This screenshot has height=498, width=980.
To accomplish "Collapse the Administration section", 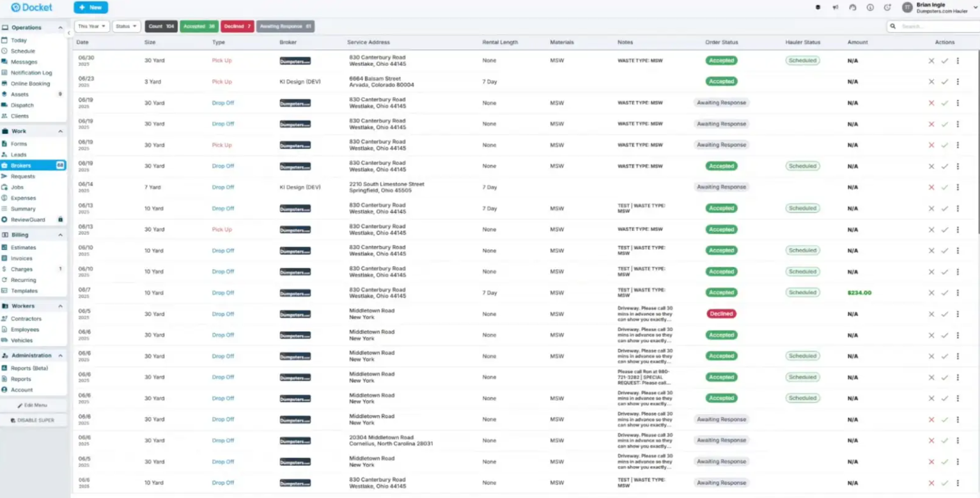I will pos(60,355).
